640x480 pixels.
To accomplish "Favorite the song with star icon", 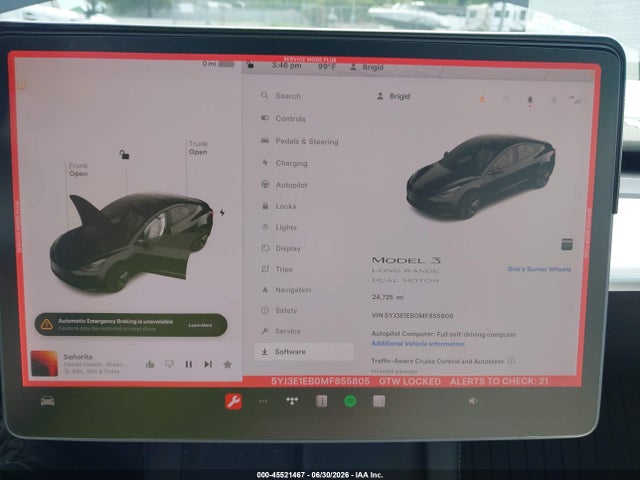I will (x=227, y=364).
